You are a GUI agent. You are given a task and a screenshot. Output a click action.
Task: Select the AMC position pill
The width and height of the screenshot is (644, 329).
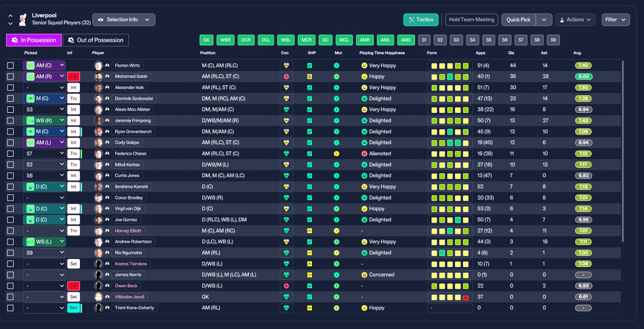(x=406, y=40)
